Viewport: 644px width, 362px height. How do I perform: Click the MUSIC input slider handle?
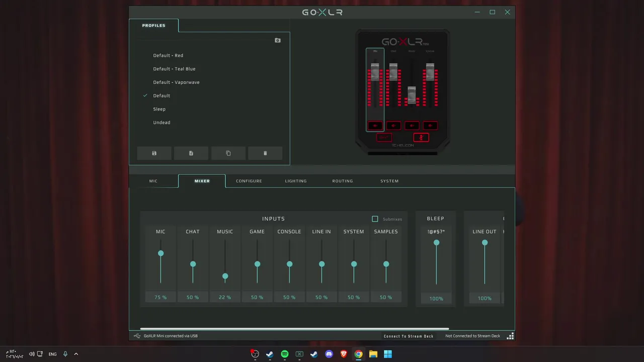coord(225,277)
